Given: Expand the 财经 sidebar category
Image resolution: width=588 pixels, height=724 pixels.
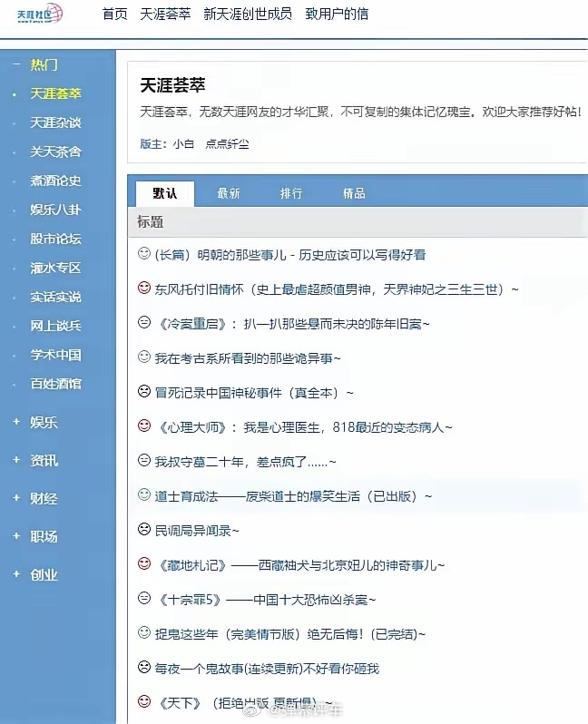Looking at the screenshot, I should tap(16, 498).
